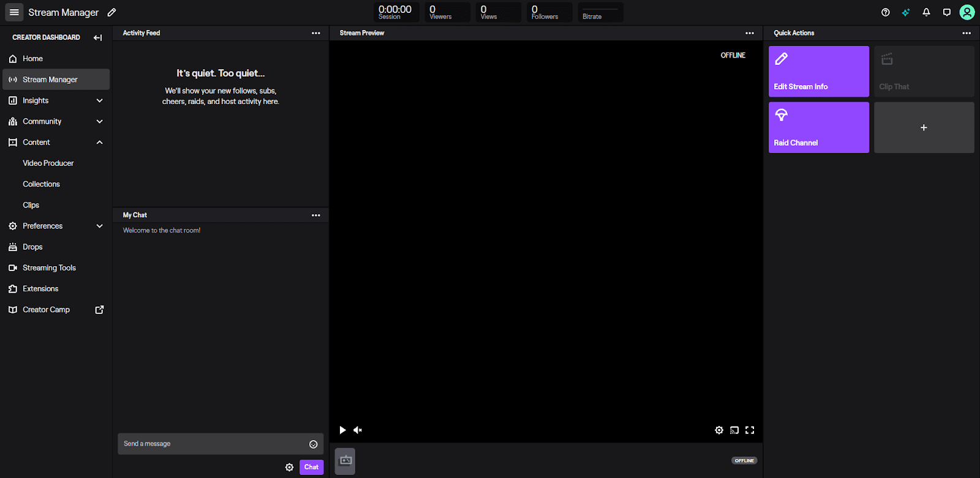Click the Raid Channel tile

(x=818, y=127)
